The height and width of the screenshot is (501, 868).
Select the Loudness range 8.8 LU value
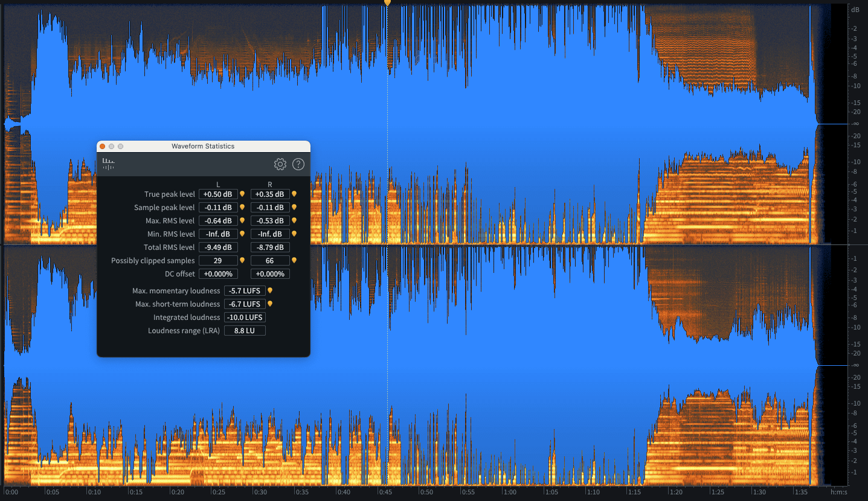click(245, 330)
